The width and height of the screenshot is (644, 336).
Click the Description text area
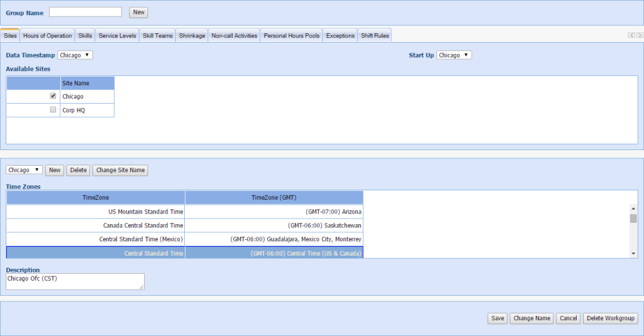[x=75, y=281]
